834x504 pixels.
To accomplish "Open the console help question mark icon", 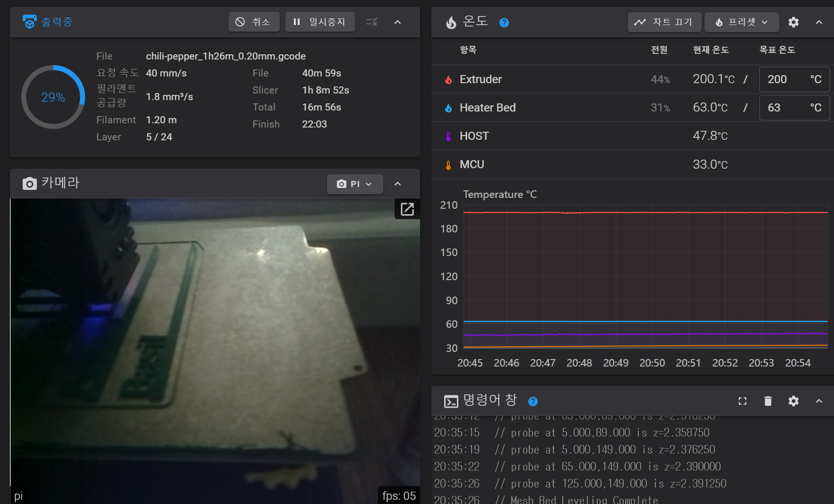I will click(533, 401).
